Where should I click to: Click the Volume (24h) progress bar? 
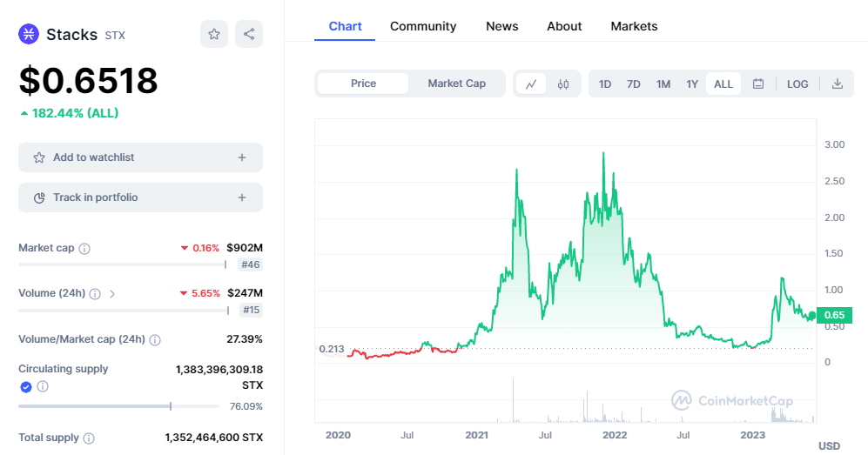coord(124,311)
